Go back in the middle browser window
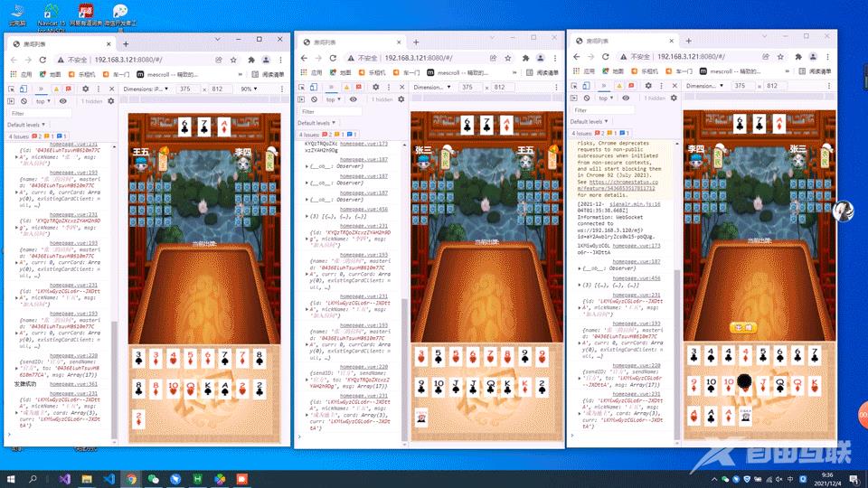Image resolution: width=868 pixels, height=488 pixels. [x=304, y=58]
